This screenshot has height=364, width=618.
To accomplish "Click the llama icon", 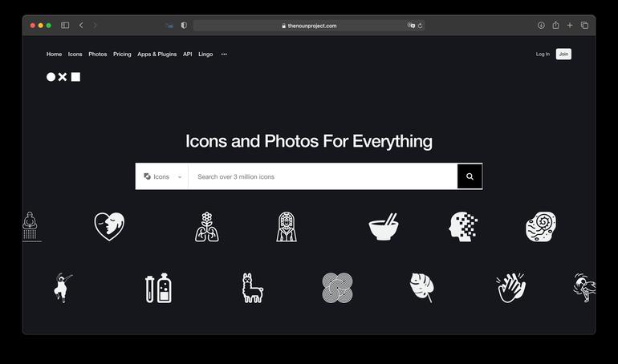I will click(x=252, y=288).
